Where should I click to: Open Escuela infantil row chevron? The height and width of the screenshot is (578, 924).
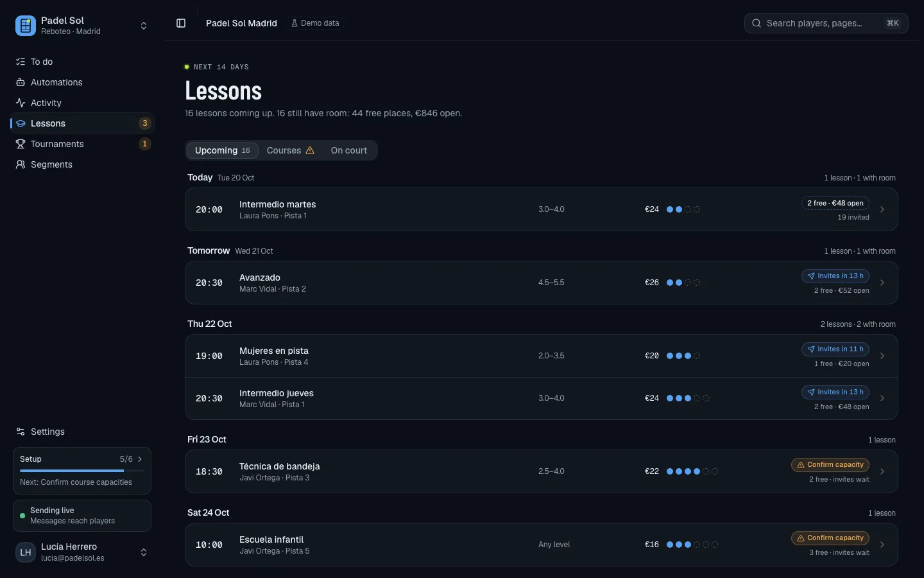coord(882,545)
